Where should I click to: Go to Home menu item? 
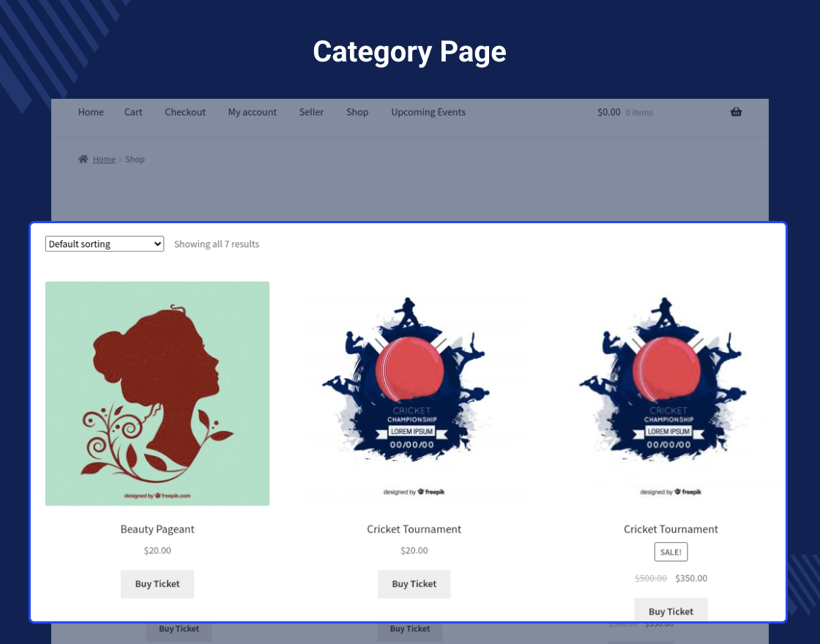(x=91, y=112)
